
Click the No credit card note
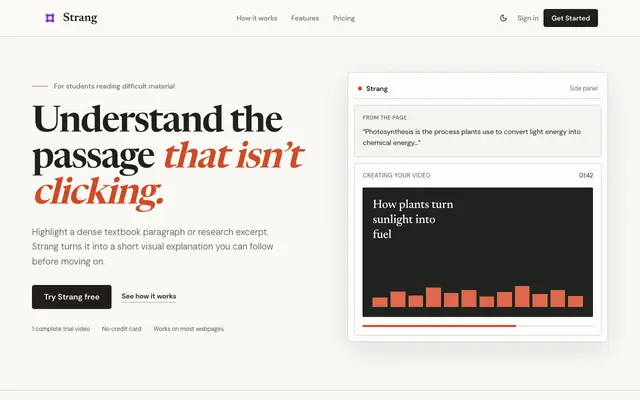coord(122,329)
